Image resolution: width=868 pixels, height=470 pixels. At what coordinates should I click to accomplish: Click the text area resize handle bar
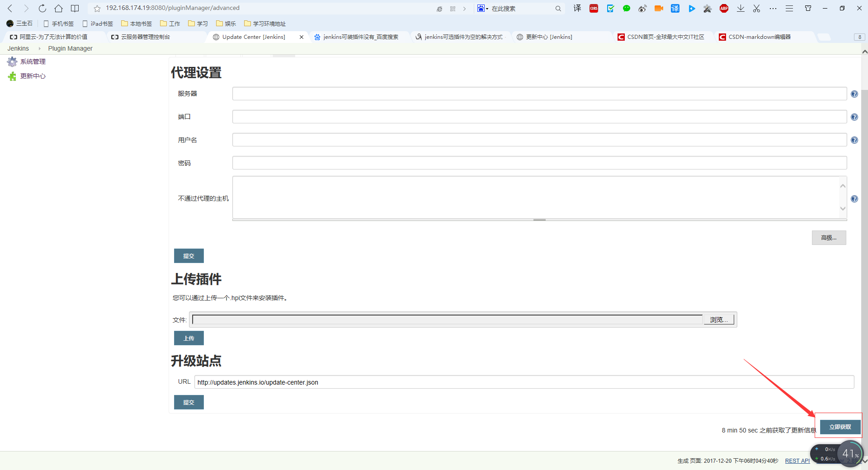[539, 220]
